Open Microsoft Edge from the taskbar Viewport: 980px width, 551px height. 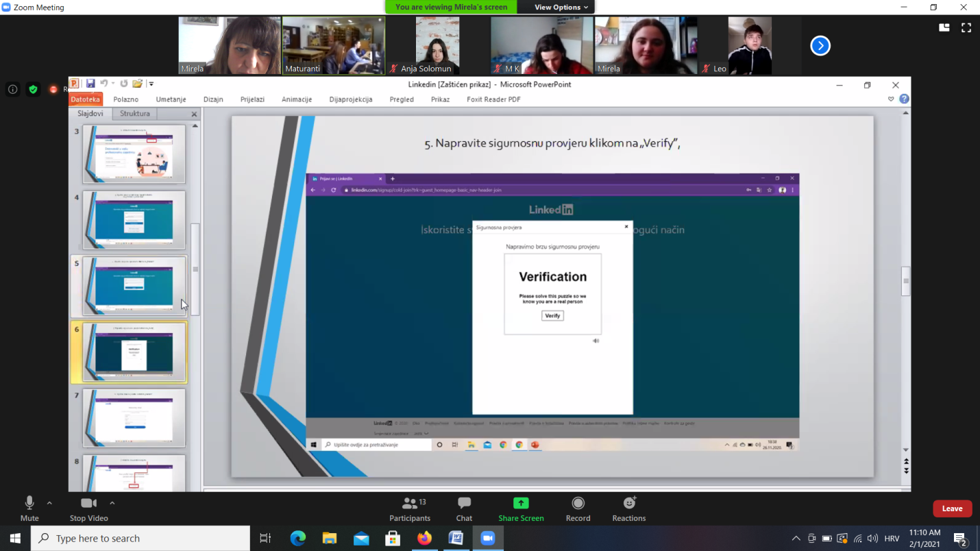point(297,539)
